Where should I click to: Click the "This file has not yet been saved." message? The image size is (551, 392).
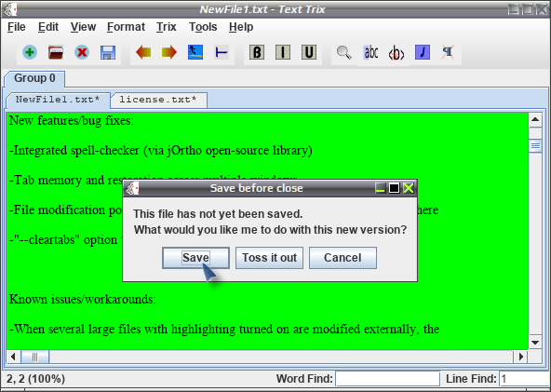pos(218,214)
